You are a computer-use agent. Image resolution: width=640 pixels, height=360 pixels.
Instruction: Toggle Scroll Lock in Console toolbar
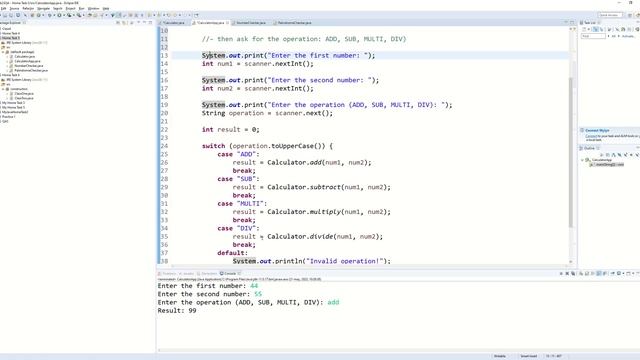click(x=587, y=273)
